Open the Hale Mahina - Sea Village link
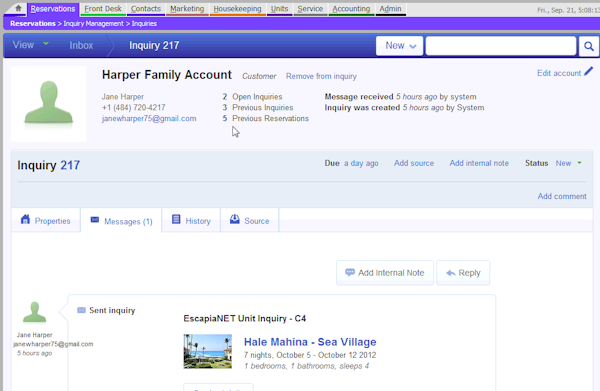The height and width of the screenshot is (391, 600). [x=310, y=342]
